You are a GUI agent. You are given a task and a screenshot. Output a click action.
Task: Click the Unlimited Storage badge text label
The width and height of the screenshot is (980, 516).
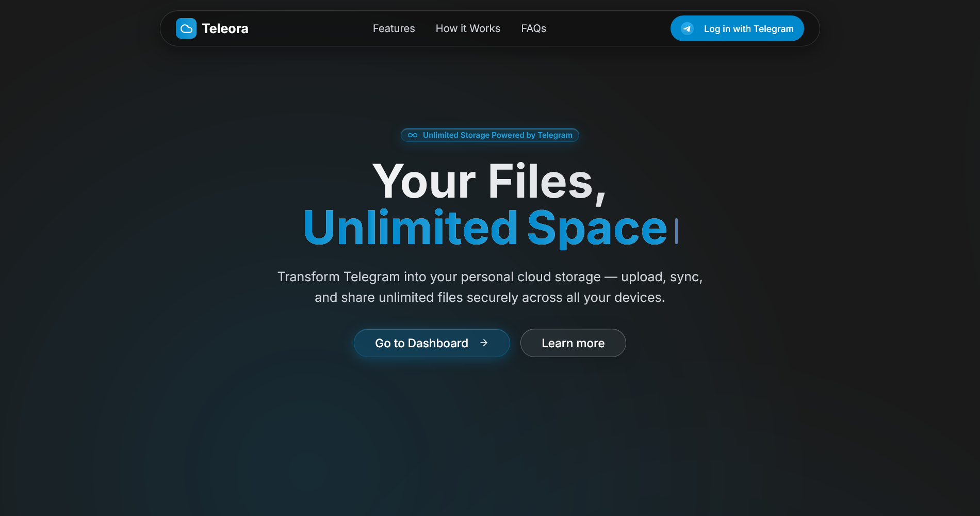coord(497,135)
